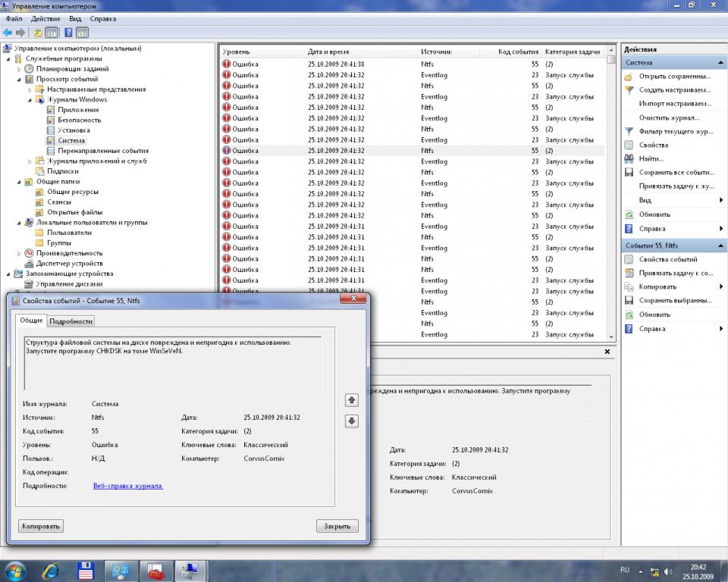Open Диспетчер устройств in tree

pyautogui.click(x=69, y=263)
